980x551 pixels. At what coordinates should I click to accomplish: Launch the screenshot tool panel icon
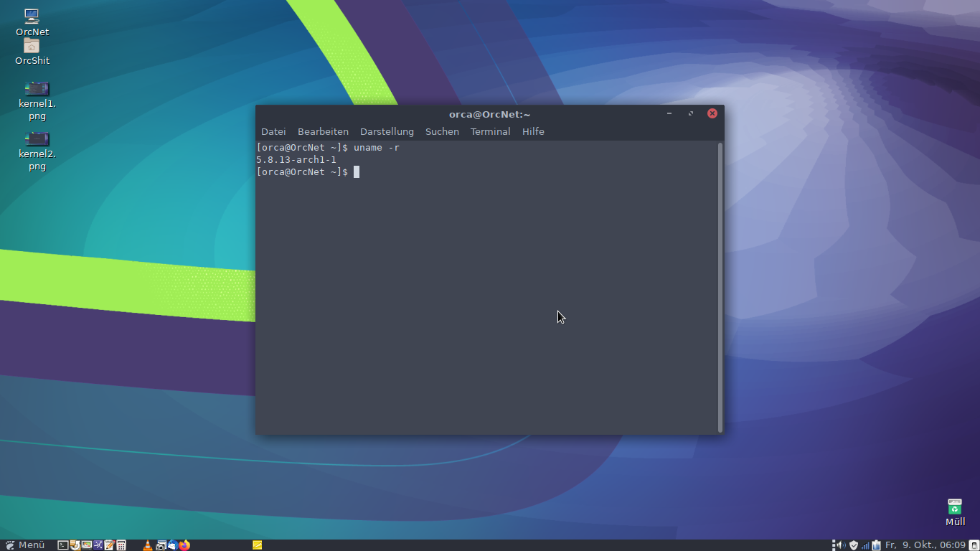tap(161, 545)
